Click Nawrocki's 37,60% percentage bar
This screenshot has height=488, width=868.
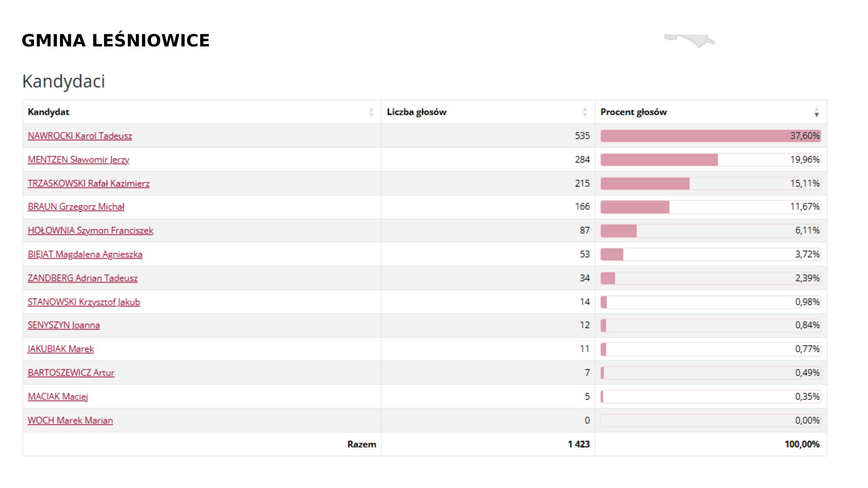[710, 136]
